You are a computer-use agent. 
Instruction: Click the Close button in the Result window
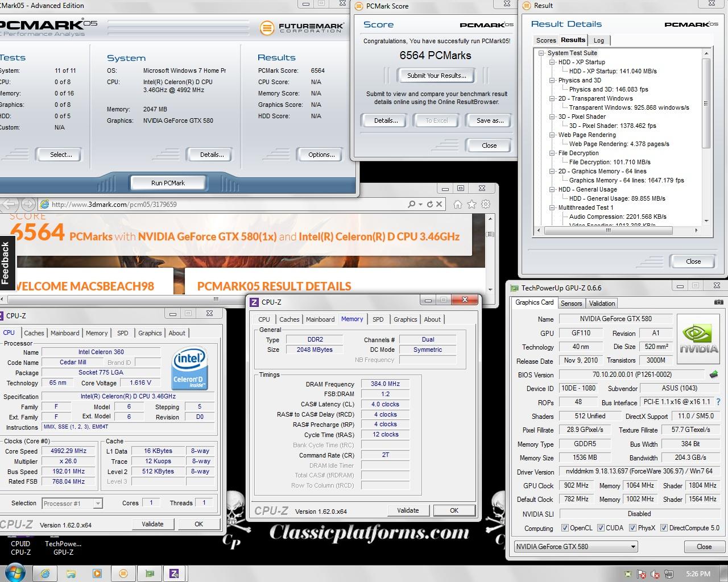pyautogui.click(x=693, y=261)
